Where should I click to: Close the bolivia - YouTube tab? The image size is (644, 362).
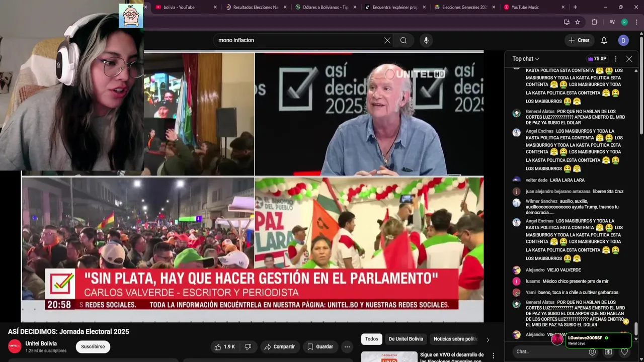tap(215, 7)
